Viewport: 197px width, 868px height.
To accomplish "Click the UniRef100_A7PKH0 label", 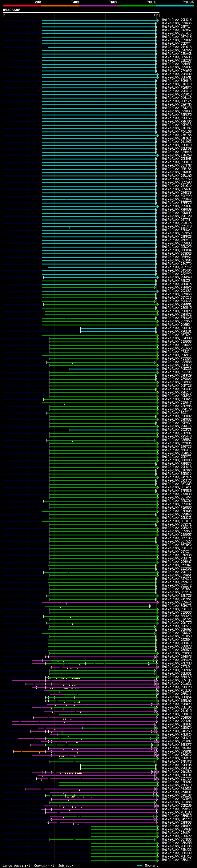I will (x=177, y=782).
